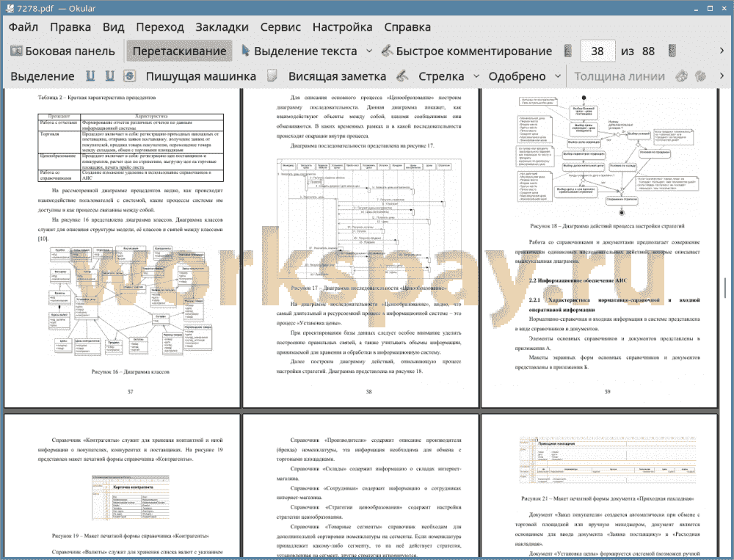This screenshot has width=734, height=560.
Task: Open the Настройка menu
Action: (342, 27)
